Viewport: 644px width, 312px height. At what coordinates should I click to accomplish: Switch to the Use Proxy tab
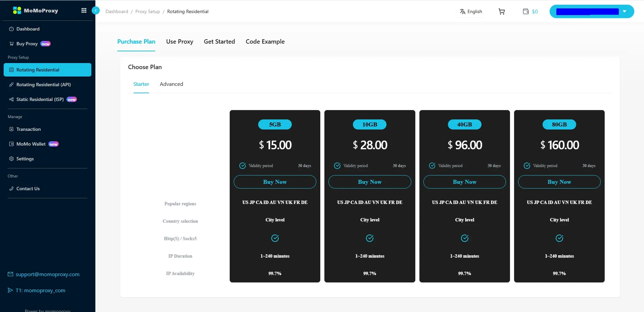[x=180, y=41]
